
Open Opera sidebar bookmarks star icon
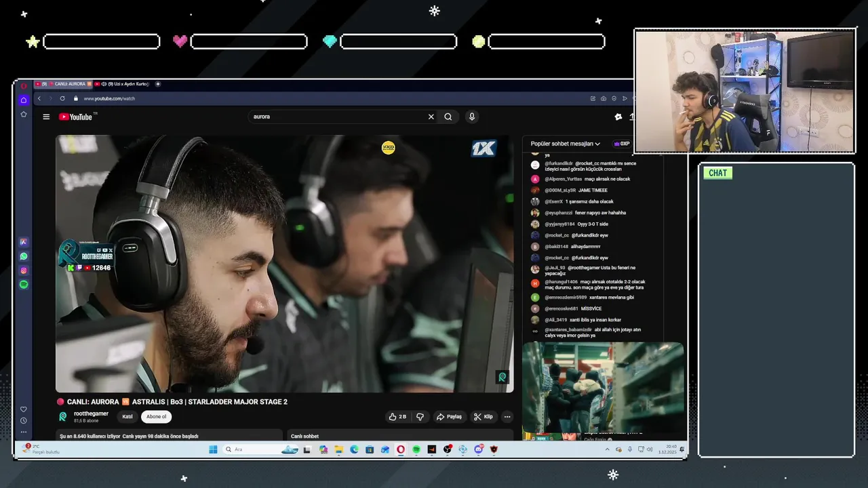point(23,114)
